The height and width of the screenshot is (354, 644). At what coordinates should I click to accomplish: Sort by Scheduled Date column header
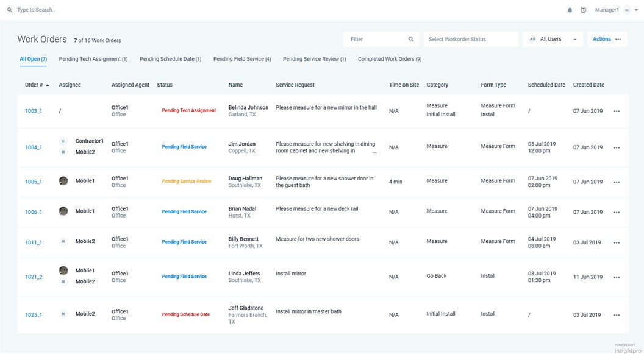(x=546, y=85)
